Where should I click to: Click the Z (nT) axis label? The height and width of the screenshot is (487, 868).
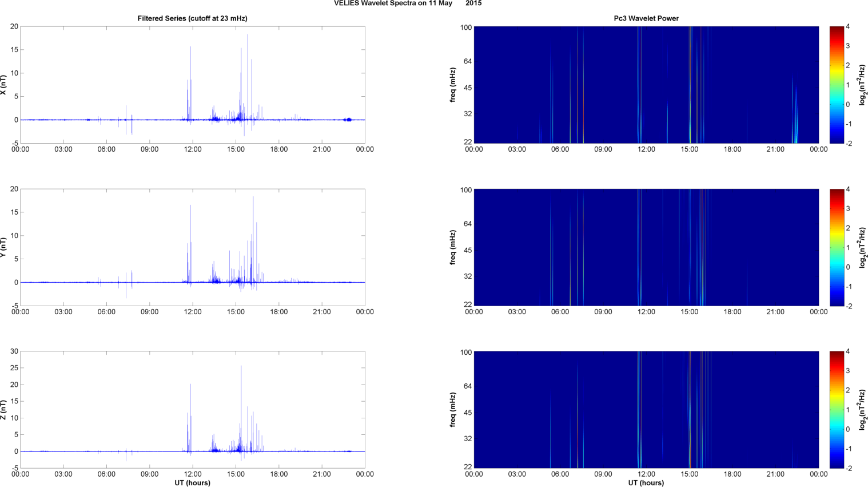click(x=3, y=410)
